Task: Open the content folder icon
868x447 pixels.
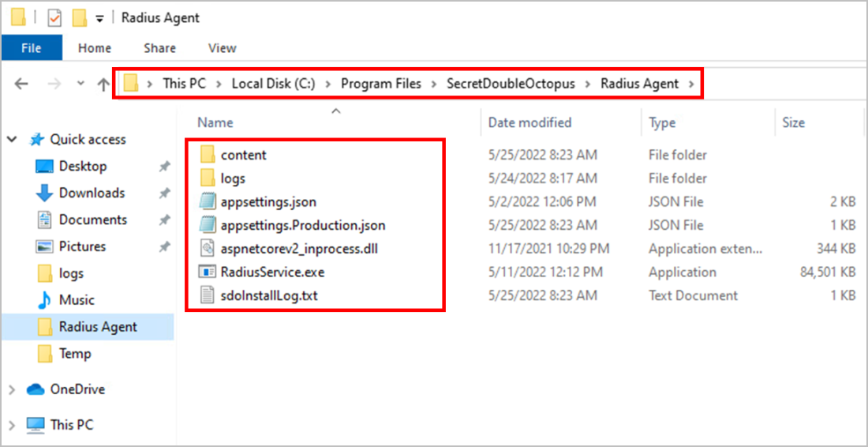Action: [x=207, y=155]
